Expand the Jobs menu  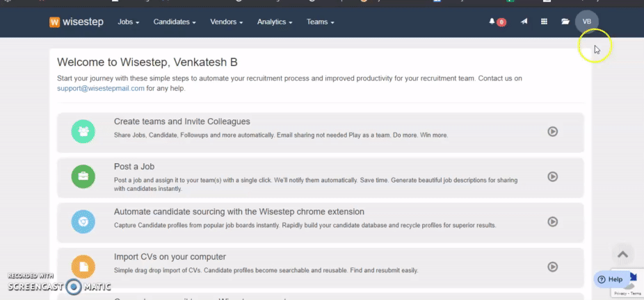[129, 22]
